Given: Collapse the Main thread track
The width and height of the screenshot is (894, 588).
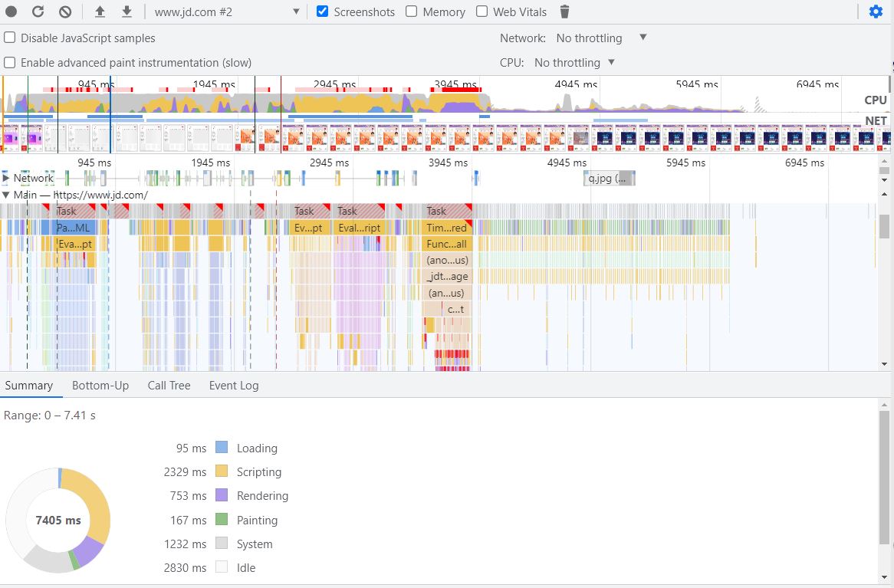Looking at the screenshot, I should tap(6, 195).
